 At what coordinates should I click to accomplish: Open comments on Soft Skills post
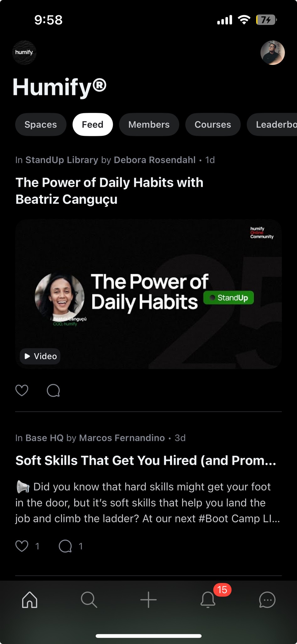point(65,546)
